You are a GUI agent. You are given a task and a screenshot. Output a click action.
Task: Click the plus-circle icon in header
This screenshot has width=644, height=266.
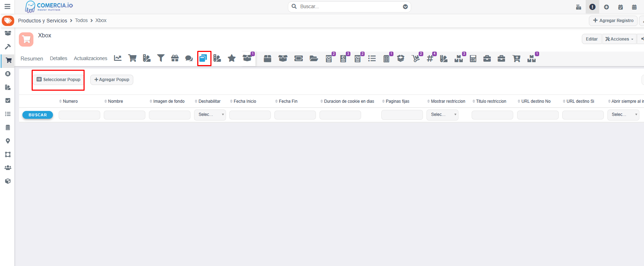click(x=606, y=7)
